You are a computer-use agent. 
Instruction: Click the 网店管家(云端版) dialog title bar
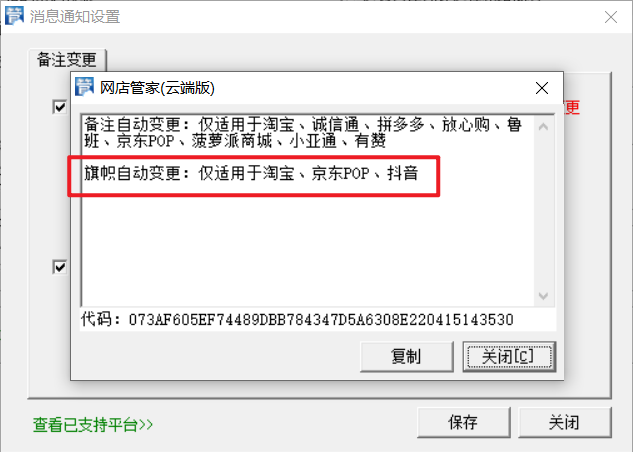[x=307, y=88]
